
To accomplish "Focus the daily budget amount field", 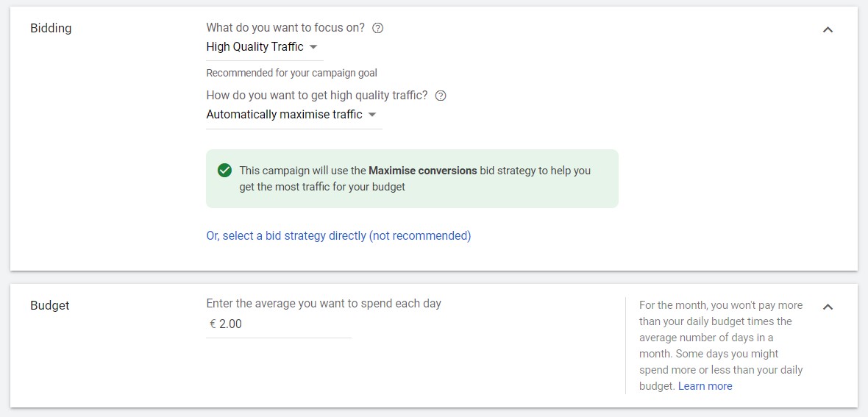I will tap(283, 324).
